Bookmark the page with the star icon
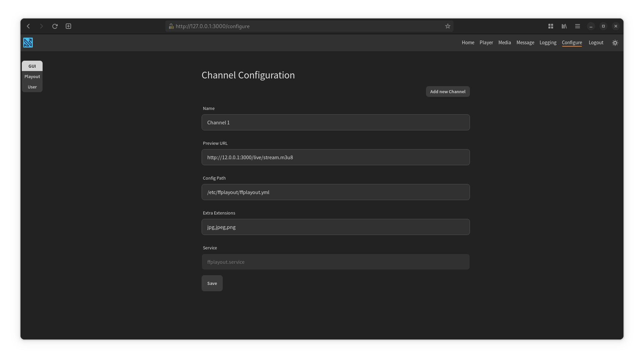The image size is (644, 362). (x=447, y=26)
